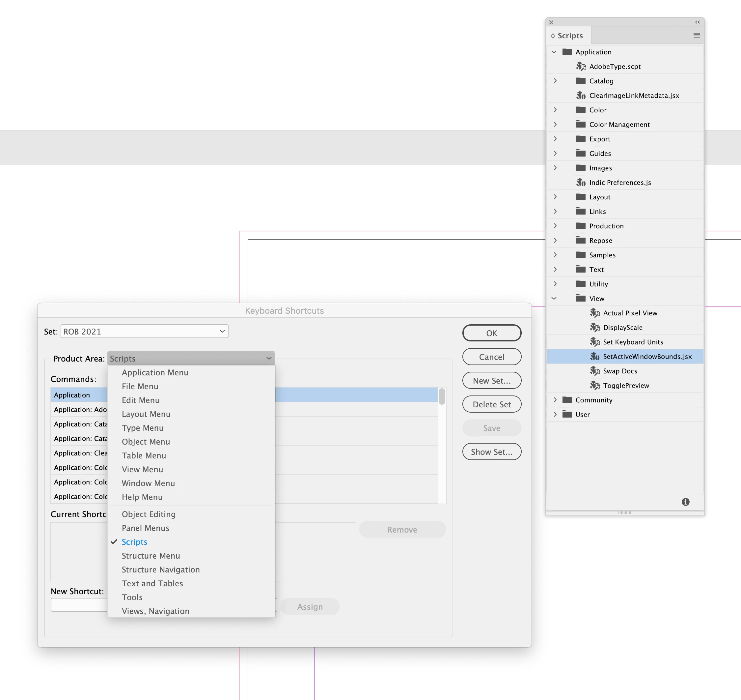The width and height of the screenshot is (741, 700).
Task: Collapse the Scripts panel with the double-arrow icon
Action: 697,22
